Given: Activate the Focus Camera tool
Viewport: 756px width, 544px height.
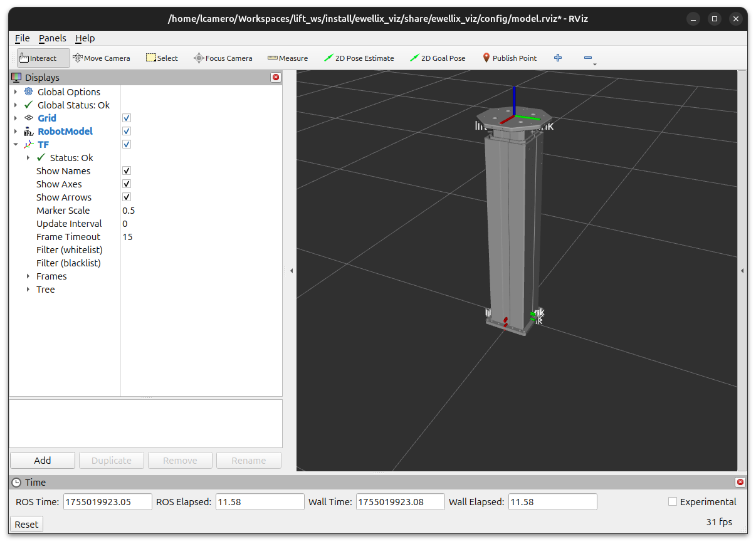Looking at the screenshot, I should click(x=223, y=58).
